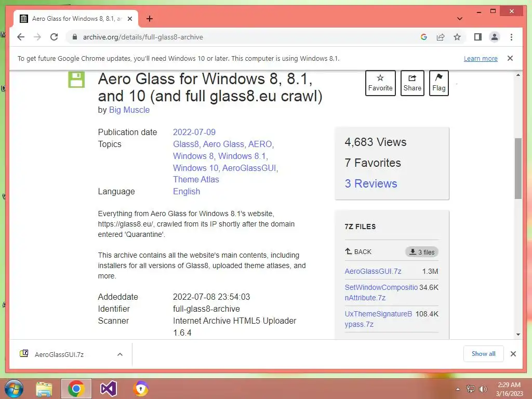
Task: Download UxThemeSignatureBypass.7z file
Action: coord(378,319)
